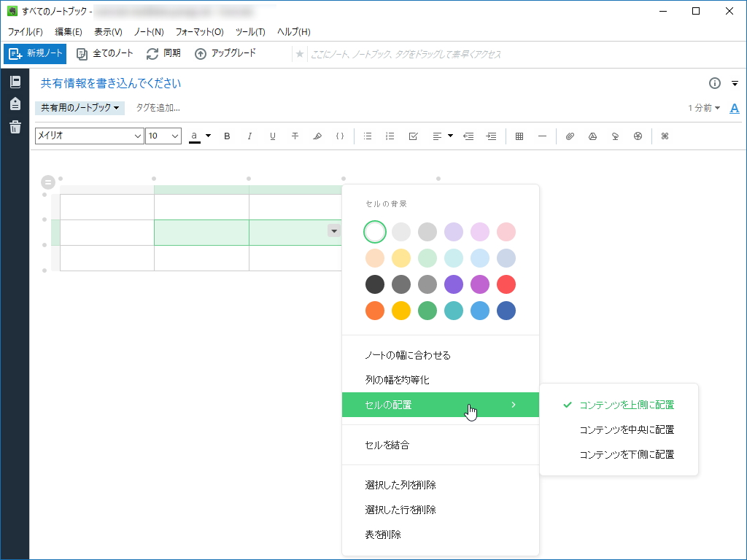The height and width of the screenshot is (560, 747).
Task: Open the trash in the left sidebar
Action: (x=15, y=128)
